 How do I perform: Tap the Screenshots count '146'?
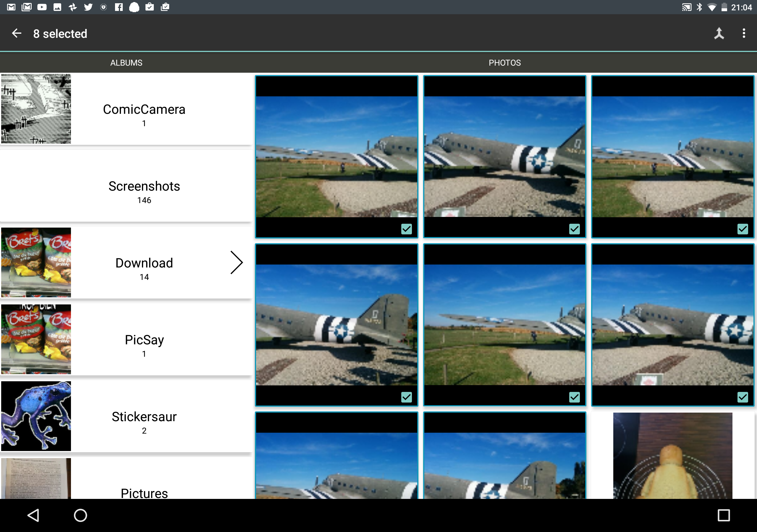coord(144,200)
